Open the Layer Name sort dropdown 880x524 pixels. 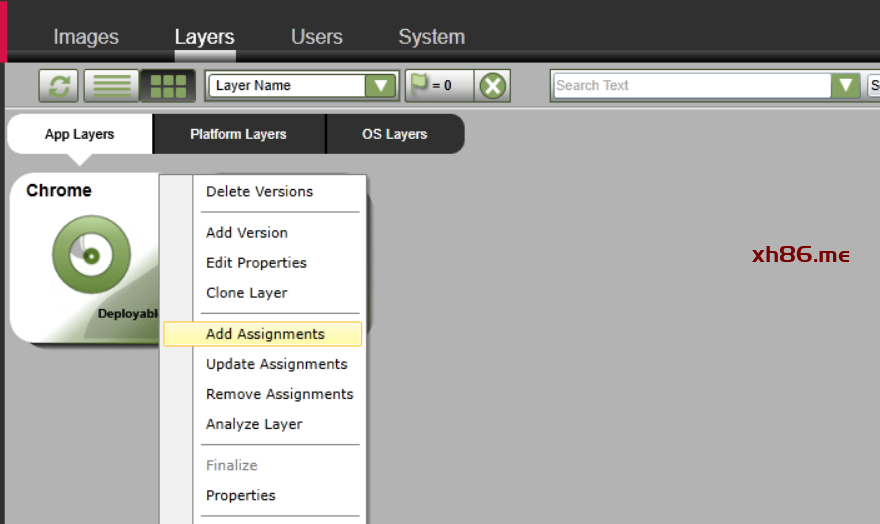pyautogui.click(x=380, y=86)
